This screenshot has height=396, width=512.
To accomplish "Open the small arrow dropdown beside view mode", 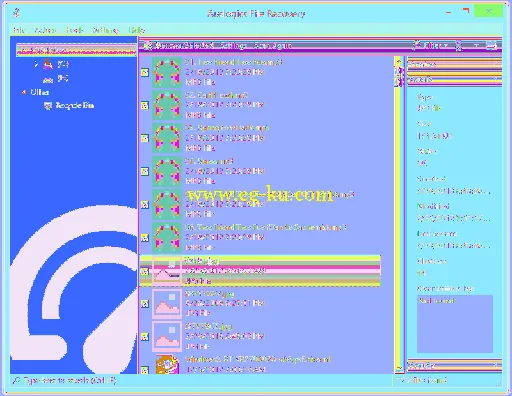I will 477,45.
